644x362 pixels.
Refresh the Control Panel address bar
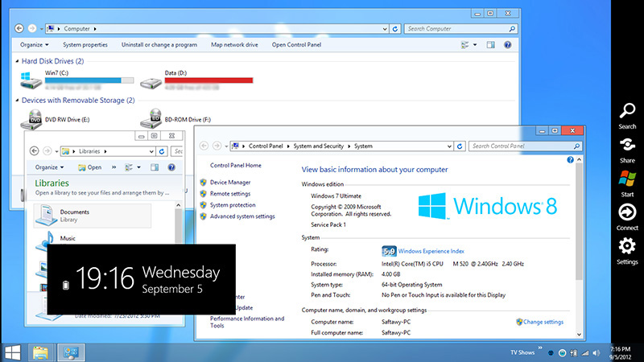(x=460, y=146)
